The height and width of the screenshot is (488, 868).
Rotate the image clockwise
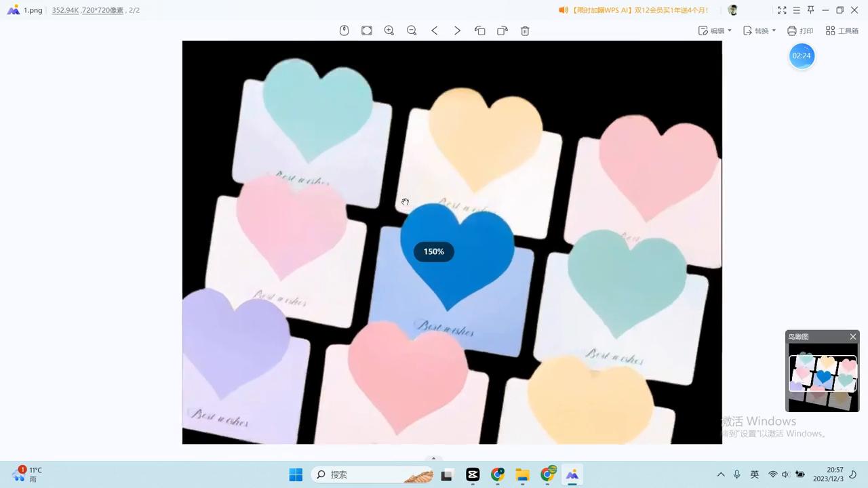click(502, 30)
